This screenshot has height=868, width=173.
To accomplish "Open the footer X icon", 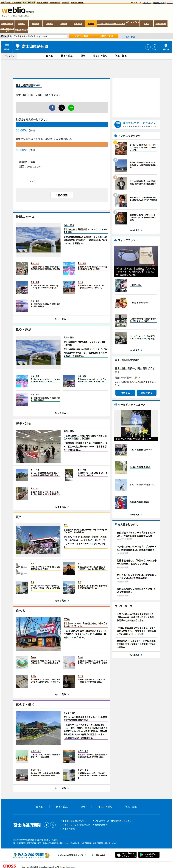I will (53, 825).
